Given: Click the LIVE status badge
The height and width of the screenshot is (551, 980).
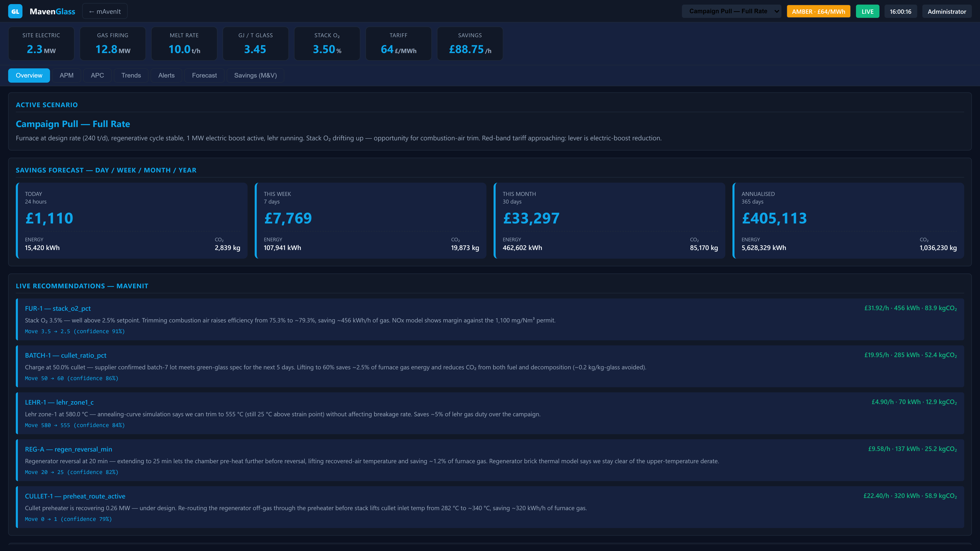Looking at the screenshot, I should pos(867,11).
